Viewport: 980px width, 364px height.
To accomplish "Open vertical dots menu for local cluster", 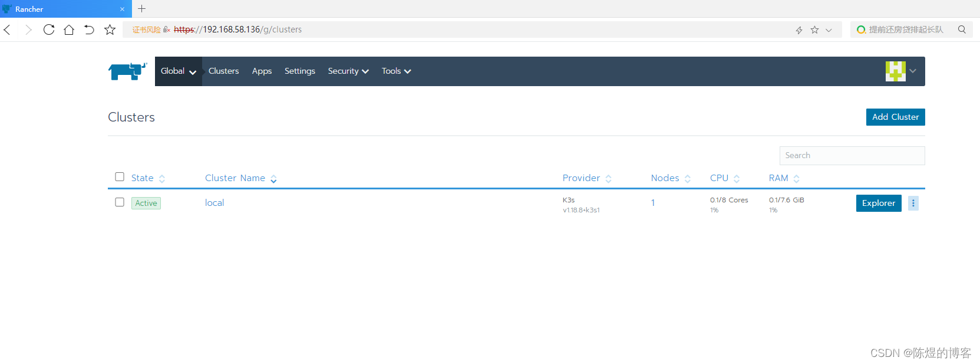I will (x=913, y=203).
